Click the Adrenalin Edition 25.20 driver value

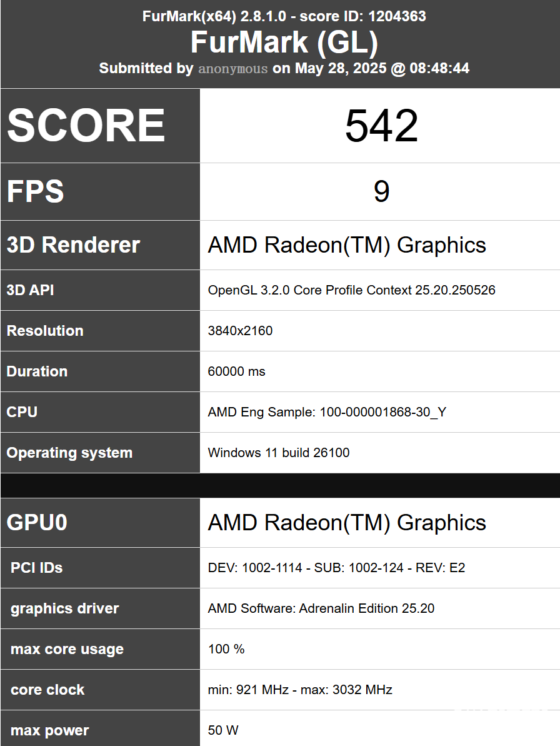click(x=321, y=608)
